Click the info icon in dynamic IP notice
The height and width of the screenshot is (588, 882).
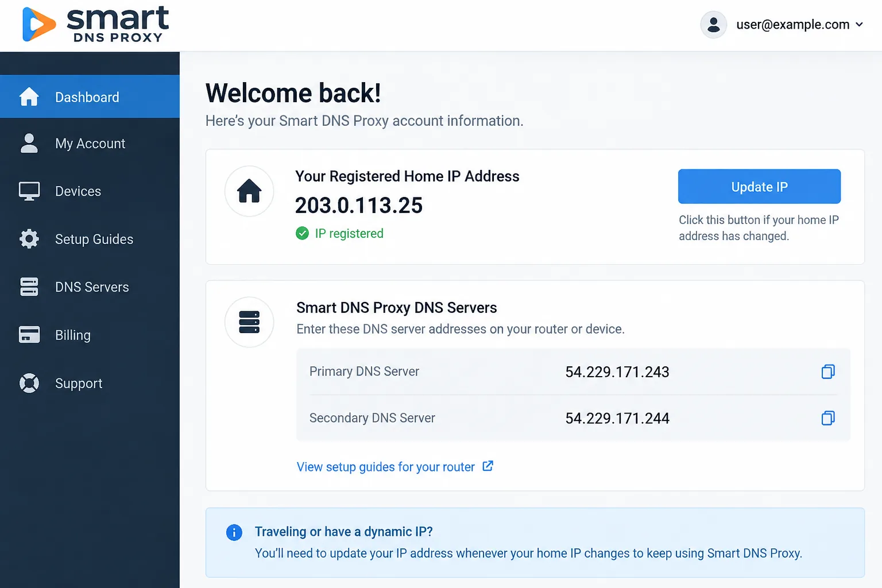(234, 532)
